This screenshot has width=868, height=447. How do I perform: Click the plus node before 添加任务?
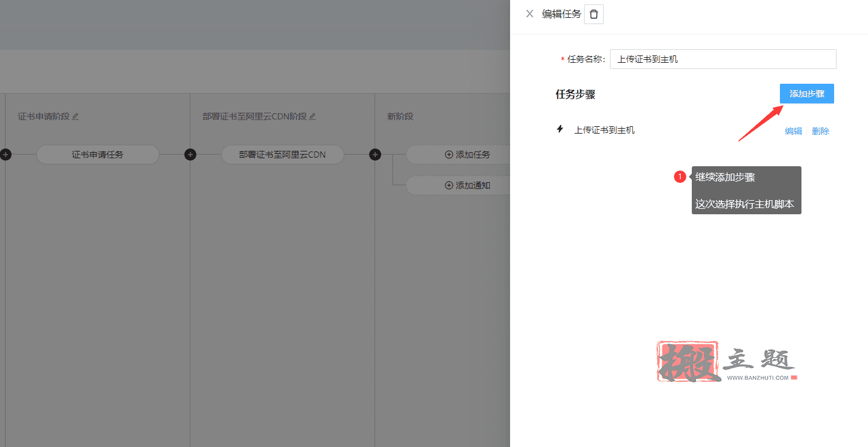(x=375, y=155)
